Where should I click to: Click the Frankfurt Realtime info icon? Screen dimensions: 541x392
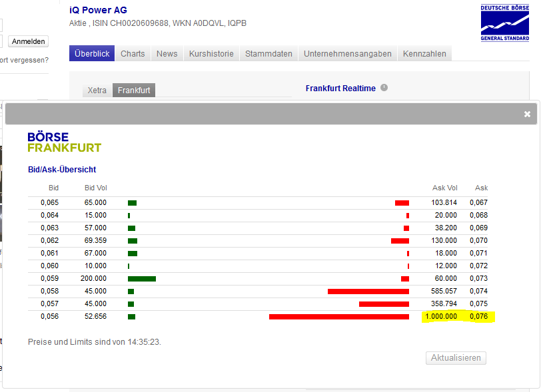pyautogui.click(x=384, y=88)
